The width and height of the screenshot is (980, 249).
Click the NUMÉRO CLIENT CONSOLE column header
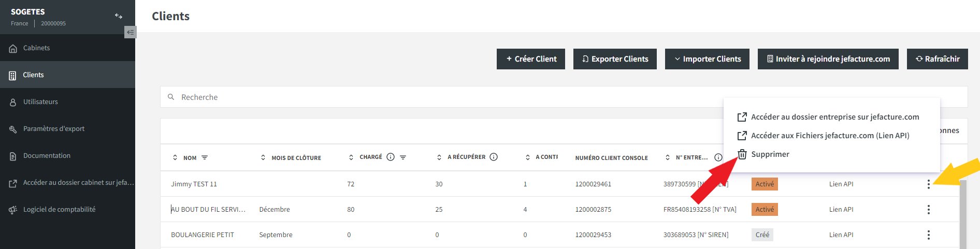612,158
